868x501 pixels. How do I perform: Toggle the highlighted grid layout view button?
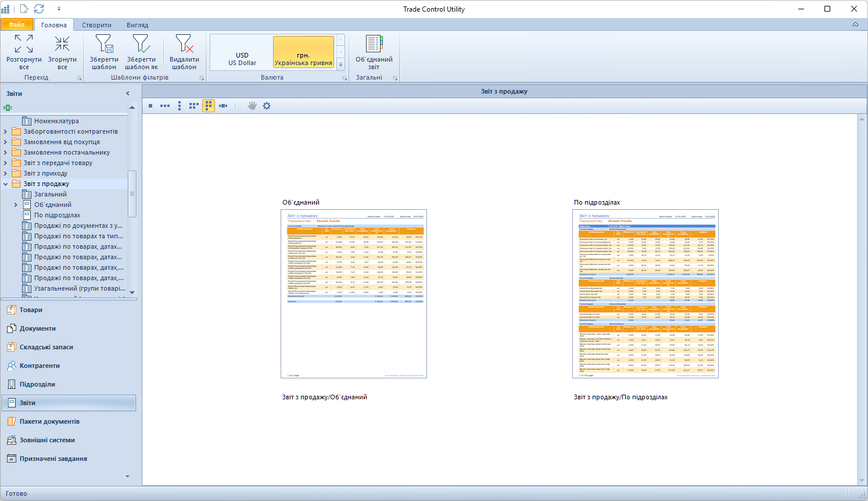[x=209, y=106]
